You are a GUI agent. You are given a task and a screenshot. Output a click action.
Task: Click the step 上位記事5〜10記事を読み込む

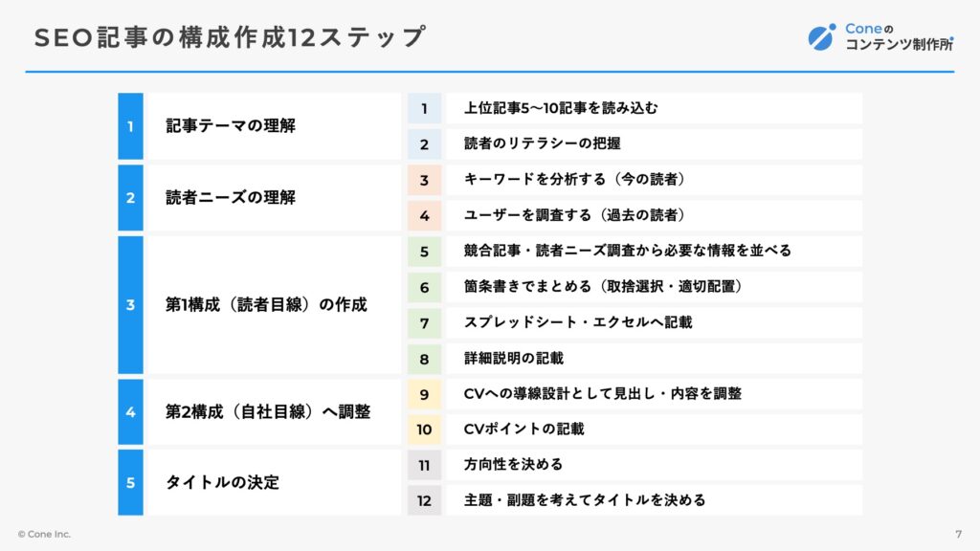point(654,109)
